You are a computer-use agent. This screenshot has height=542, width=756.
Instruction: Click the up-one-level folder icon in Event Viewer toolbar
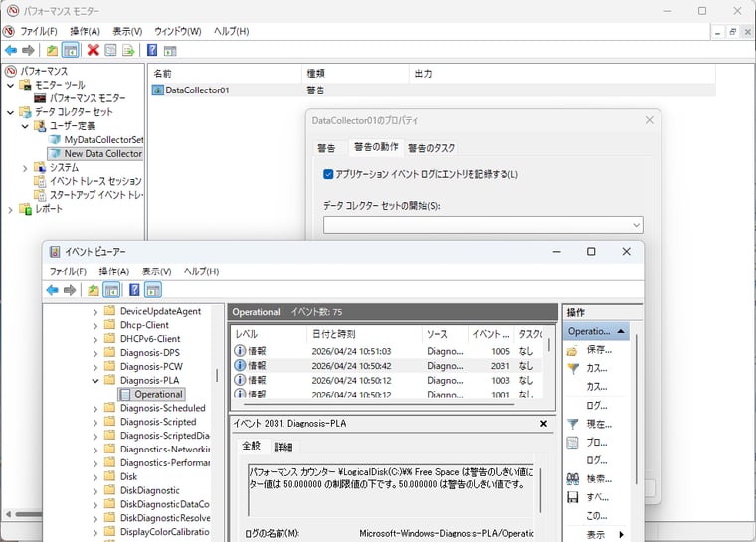coord(94,290)
